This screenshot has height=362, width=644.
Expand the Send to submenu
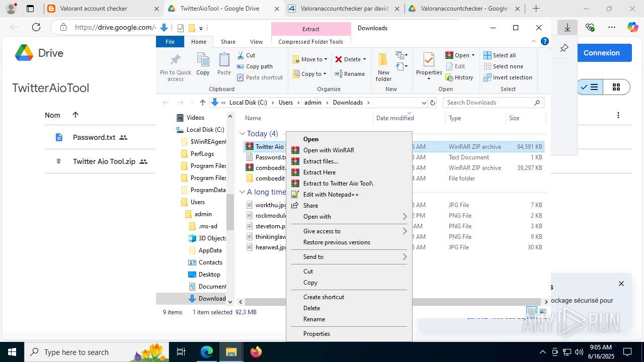click(x=349, y=257)
